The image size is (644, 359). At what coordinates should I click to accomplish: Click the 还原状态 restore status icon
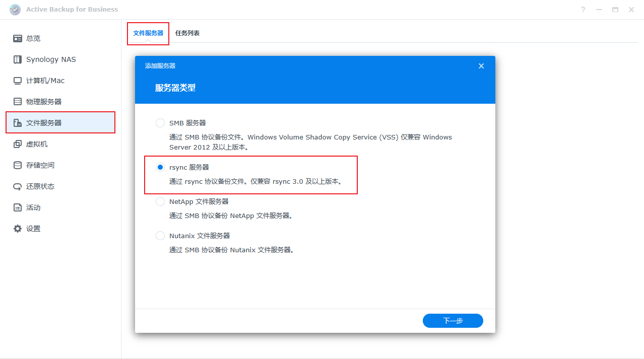18,186
